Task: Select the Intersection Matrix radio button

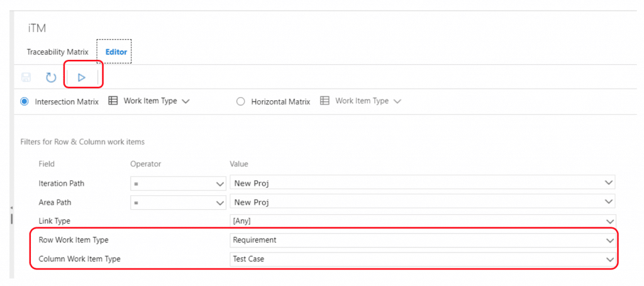Action: point(25,101)
